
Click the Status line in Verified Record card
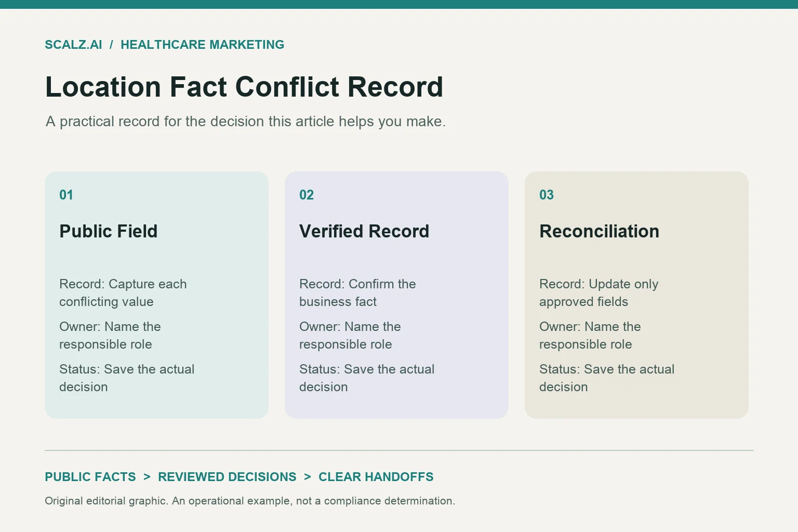[367, 378]
